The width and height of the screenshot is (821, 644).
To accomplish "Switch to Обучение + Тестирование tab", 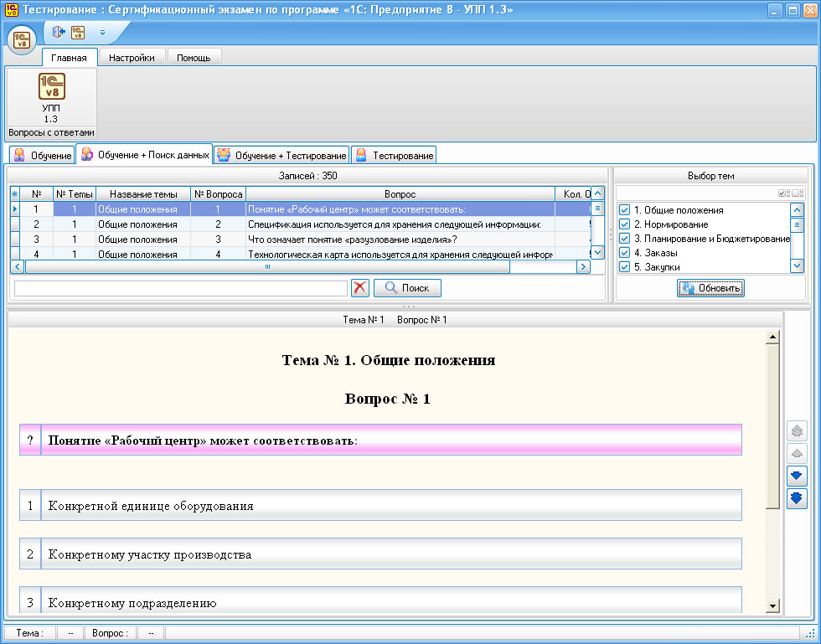I will click(x=281, y=156).
